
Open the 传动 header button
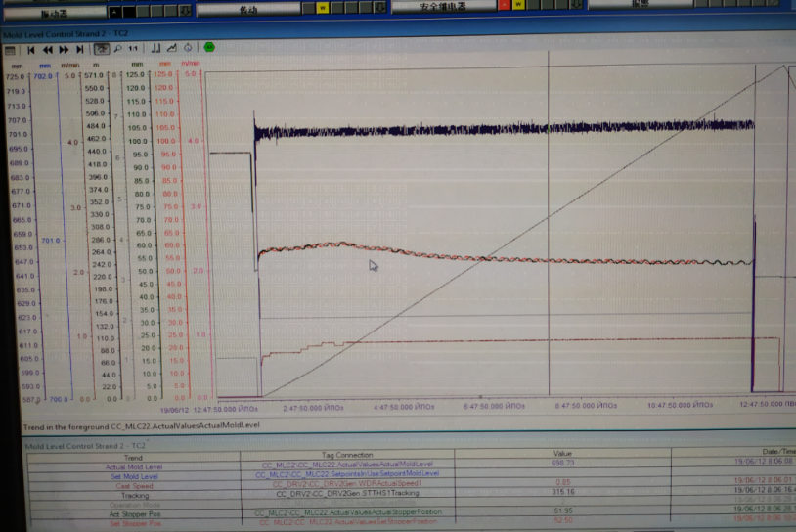coord(248,9)
